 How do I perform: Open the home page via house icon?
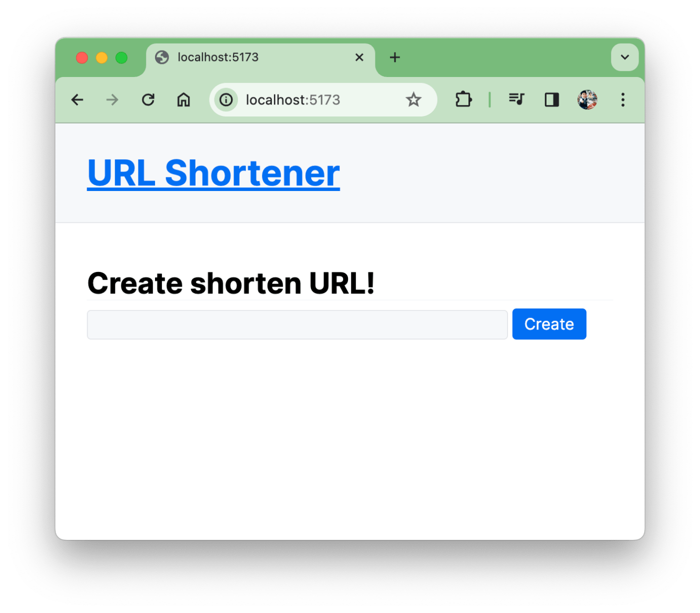(183, 100)
